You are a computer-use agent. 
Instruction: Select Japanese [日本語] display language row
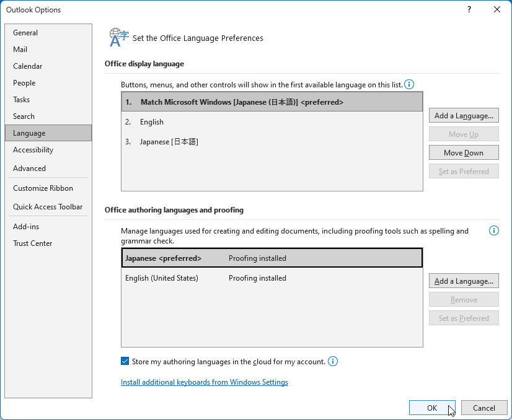(x=272, y=142)
